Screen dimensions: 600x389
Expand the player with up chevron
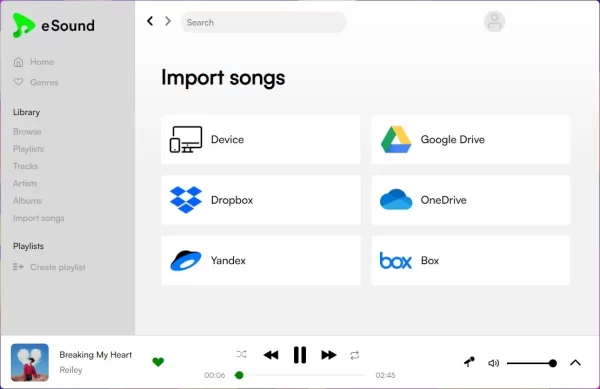pyautogui.click(x=576, y=363)
